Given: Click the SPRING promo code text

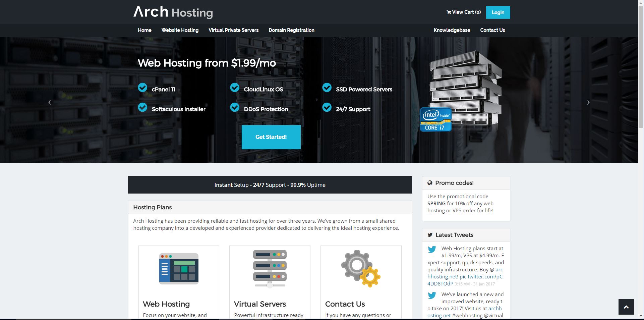Looking at the screenshot, I should coord(436,203).
